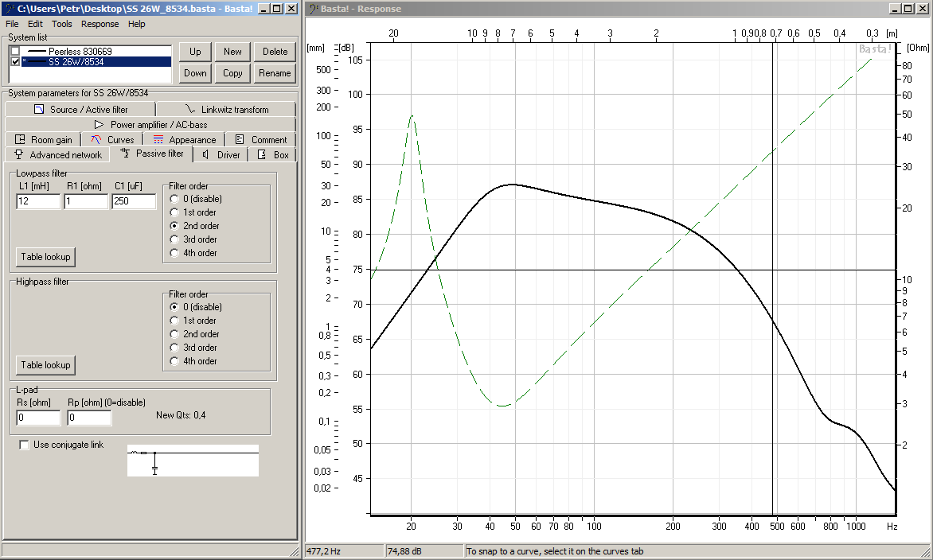Click the L1 [mH] input field

point(38,201)
